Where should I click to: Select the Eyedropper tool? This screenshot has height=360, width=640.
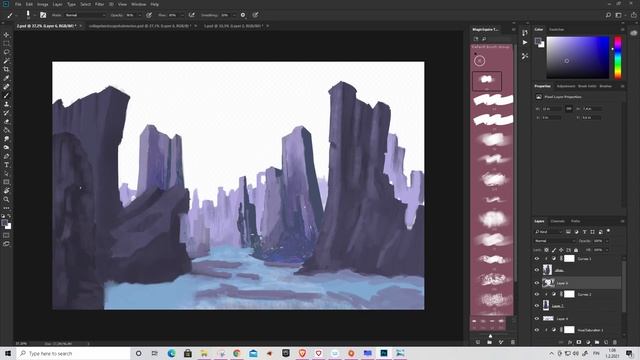pyautogui.click(x=6, y=78)
